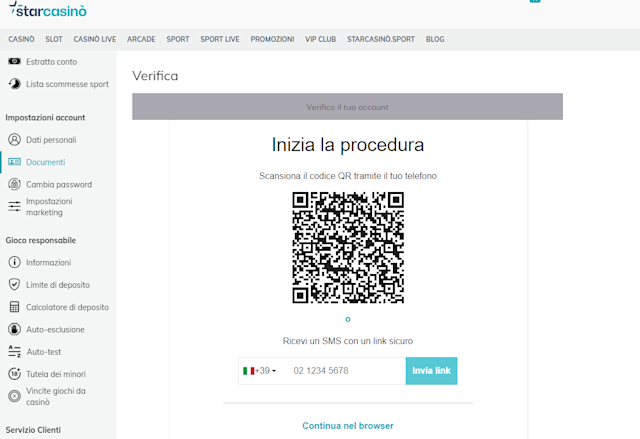Click the Italian flag icon
This screenshot has width=640, height=439.
[x=249, y=371]
